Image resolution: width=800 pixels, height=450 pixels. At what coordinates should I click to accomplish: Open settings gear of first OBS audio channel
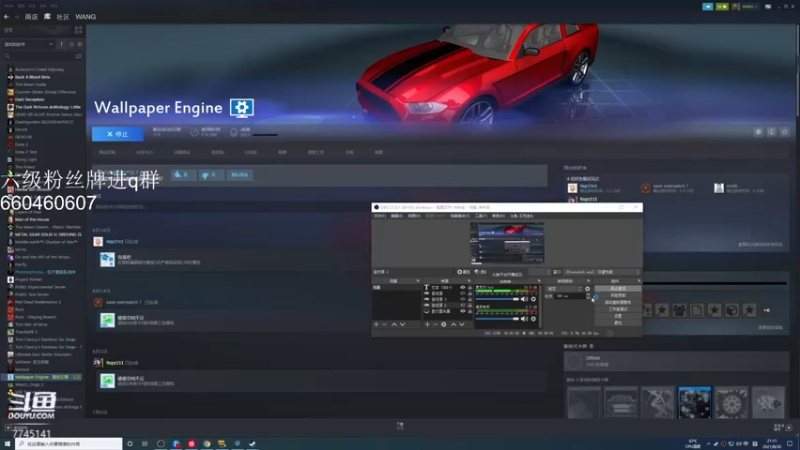[533, 299]
